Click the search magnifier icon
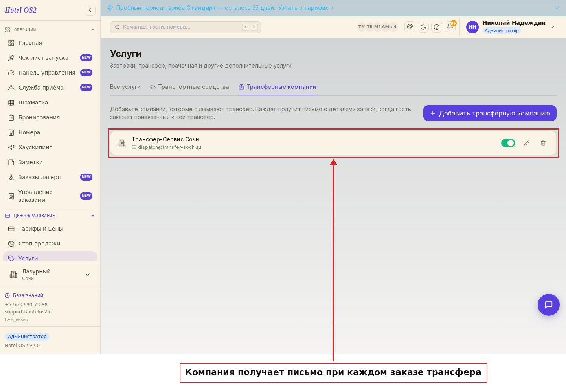 tap(118, 27)
